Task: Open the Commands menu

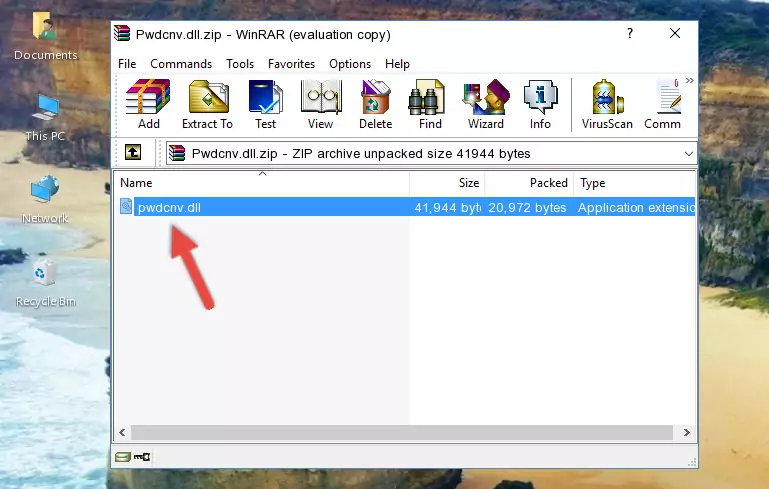Action: coord(181,64)
